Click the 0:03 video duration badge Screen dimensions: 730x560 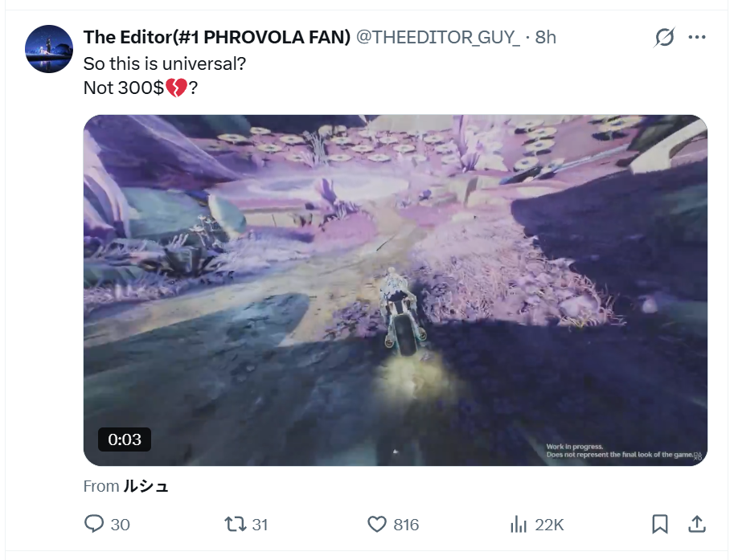point(125,439)
